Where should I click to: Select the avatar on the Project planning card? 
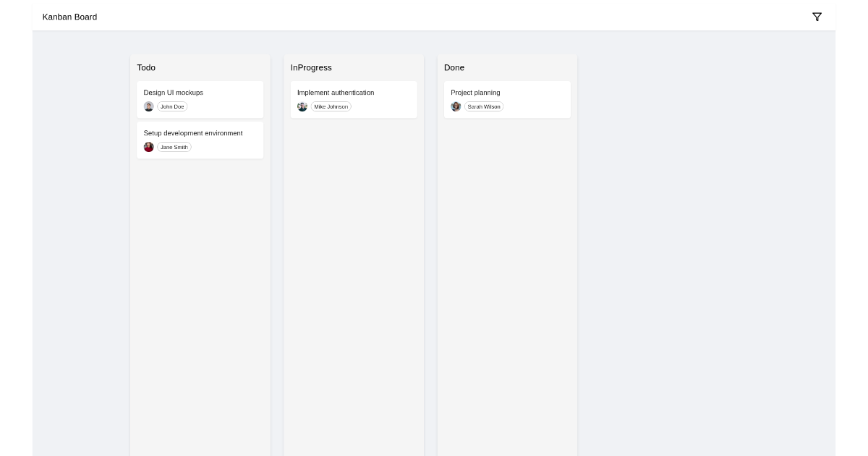tap(456, 106)
